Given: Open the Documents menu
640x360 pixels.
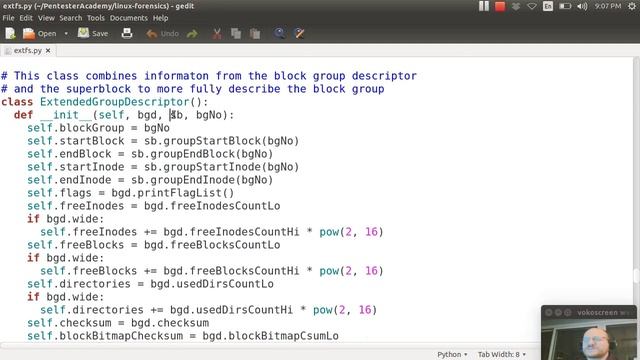Looking at the screenshot, I should pyautogui.click(x=129, y=18).
